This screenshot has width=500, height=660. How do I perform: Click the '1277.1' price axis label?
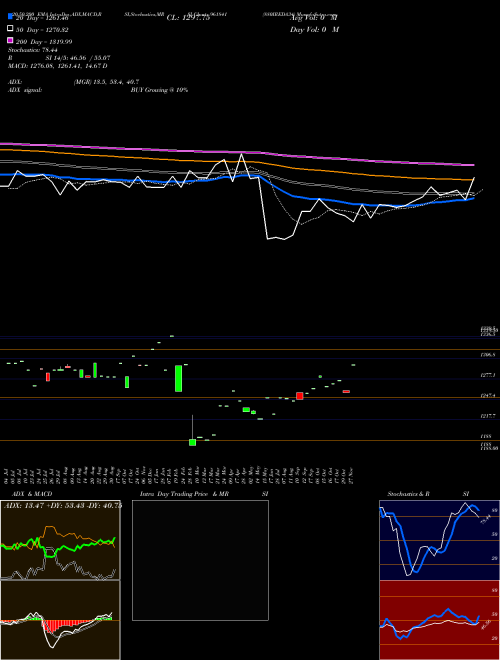pos(488,375)
